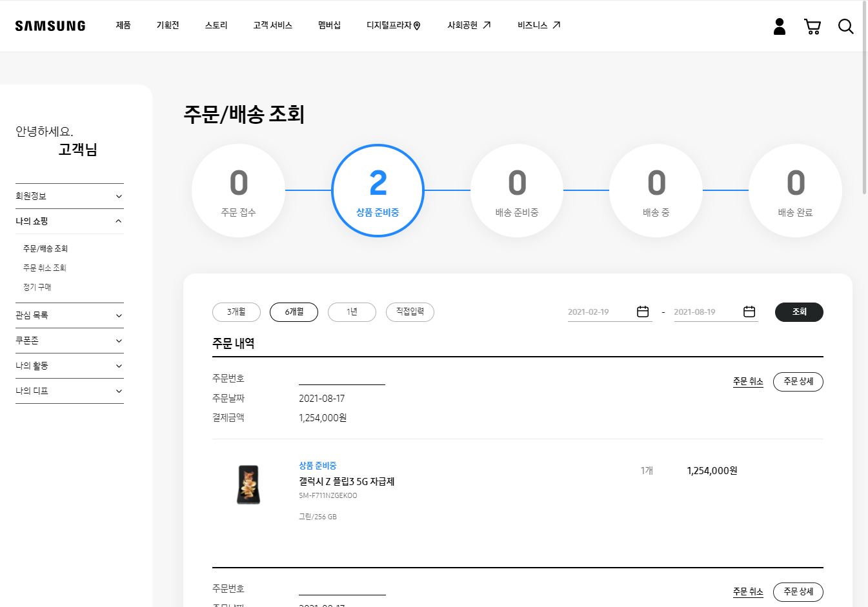Viewport: 868px width, 607px height.
Task: Open 주문 상세 for second order
Action: click(x=798, y=592)
